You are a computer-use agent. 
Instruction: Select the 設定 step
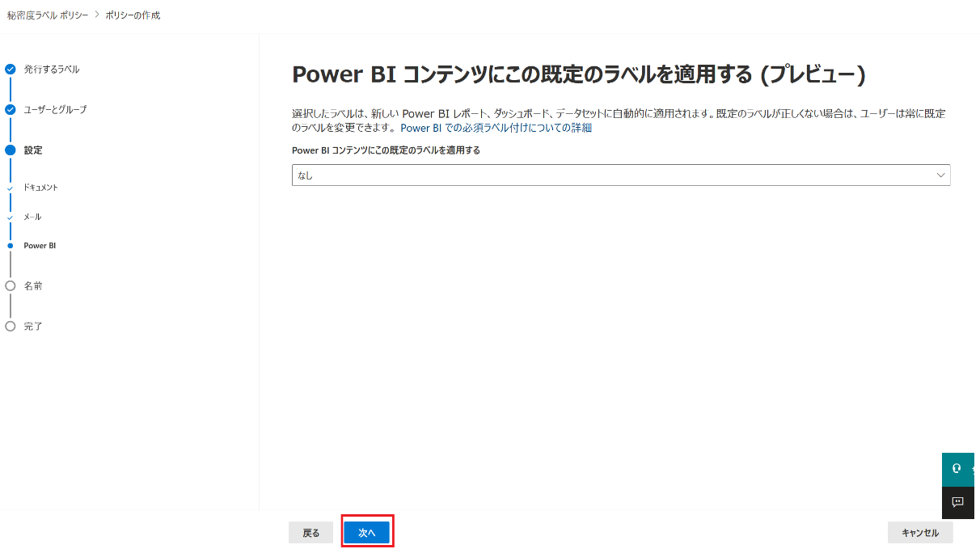pyautogui.click(x=33, y=150)
